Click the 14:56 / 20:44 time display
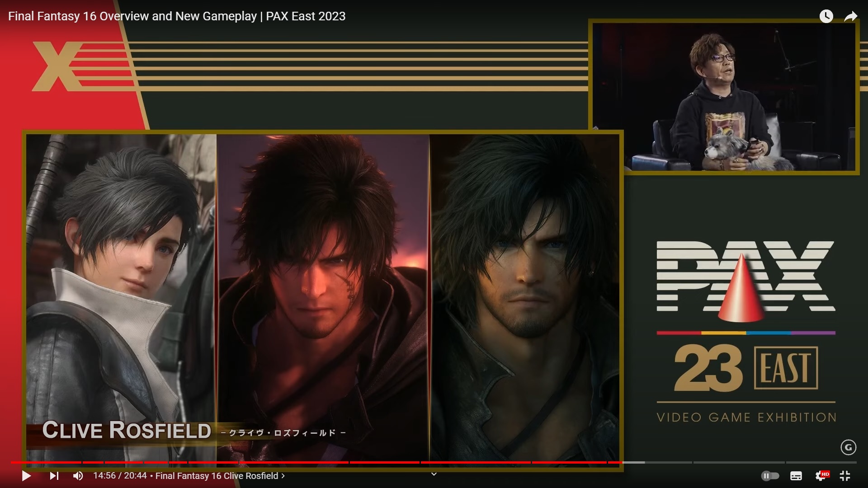The width and height of the screenshot is (868, 488). (x=120, y=476)
